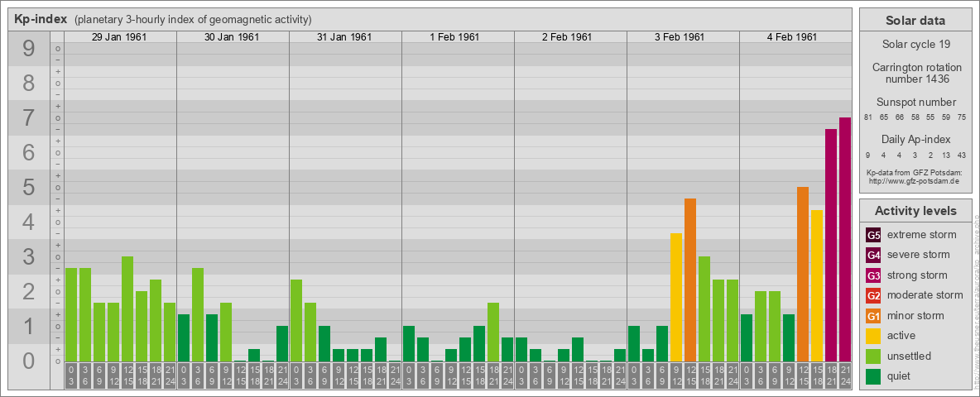The width and height of the screenshot is (980, 397).
Task: Select the G3 strong storm swatch
Action: click(x=873, y=275)
